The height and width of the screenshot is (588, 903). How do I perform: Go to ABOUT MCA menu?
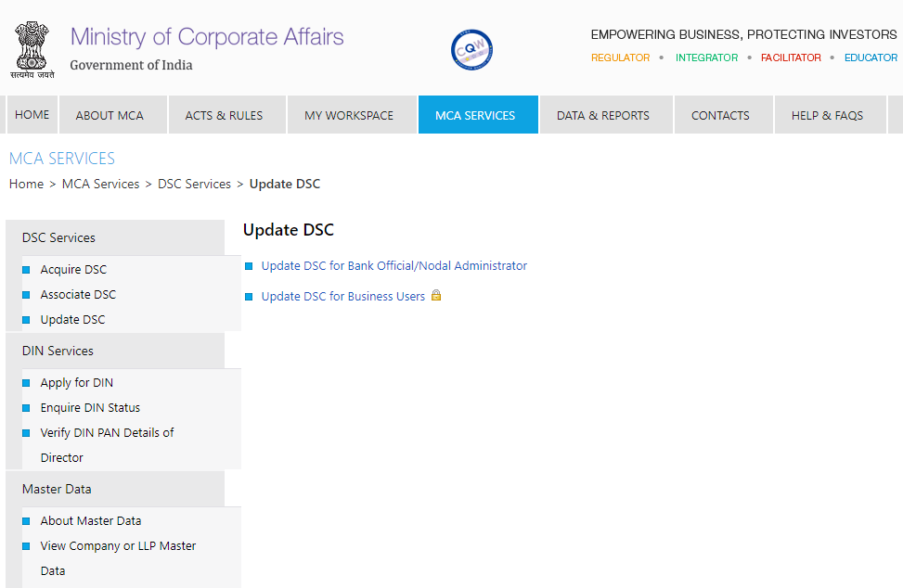point(110,116)
